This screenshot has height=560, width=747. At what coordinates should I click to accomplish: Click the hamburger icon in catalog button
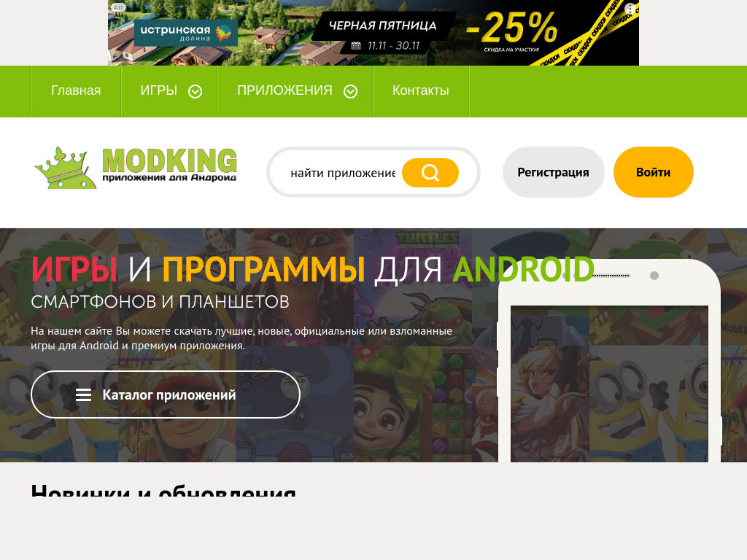click(x=83, y=394)
